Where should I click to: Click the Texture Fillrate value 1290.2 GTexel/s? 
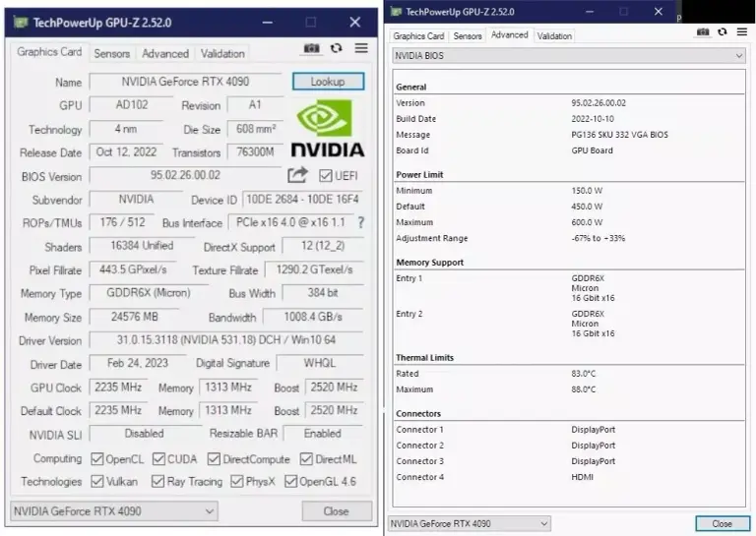point(314,269)
